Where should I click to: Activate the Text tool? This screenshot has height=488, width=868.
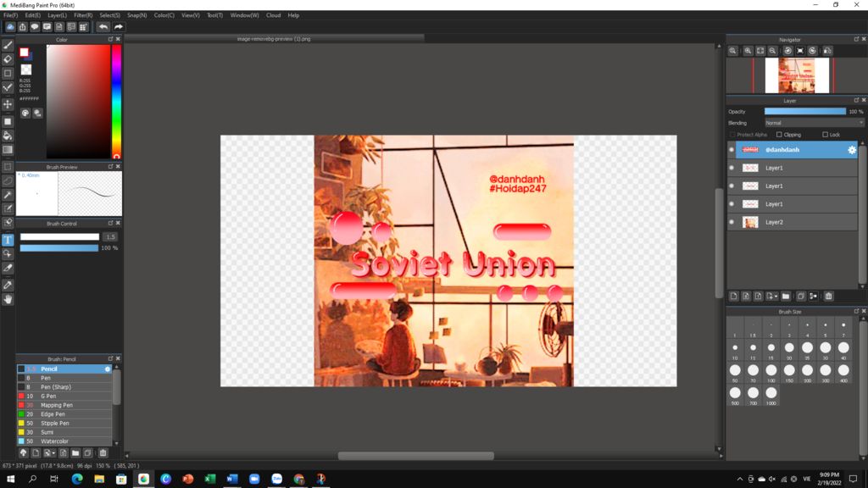(8, 240)
